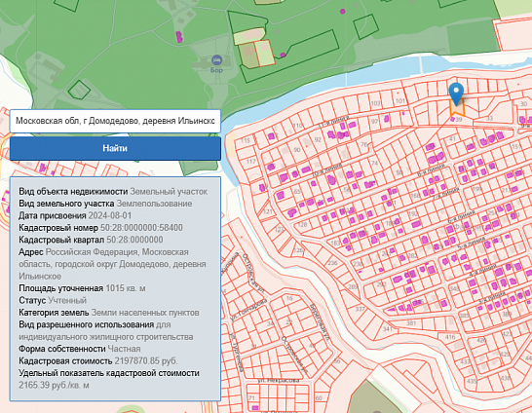Screen dimensions: 532x413
Task: Click parcel number 416 on the map
Action: (x=450, y=337)
